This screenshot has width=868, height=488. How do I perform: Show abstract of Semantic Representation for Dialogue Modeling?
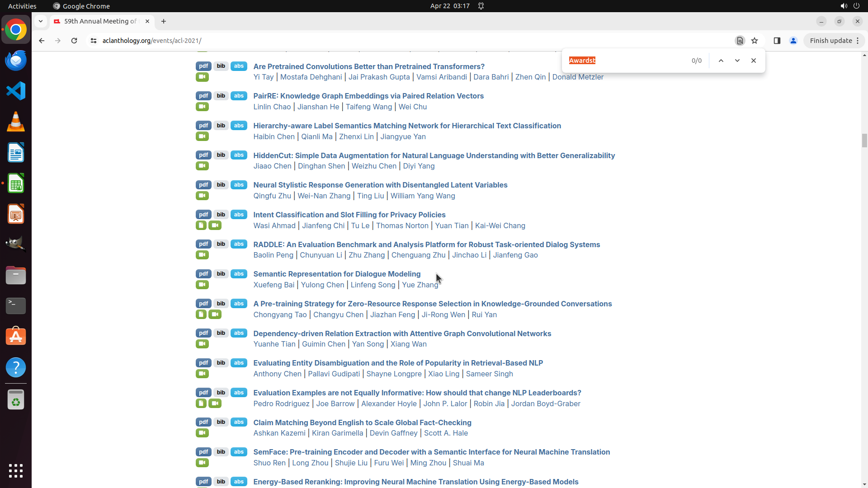point(239,274)
